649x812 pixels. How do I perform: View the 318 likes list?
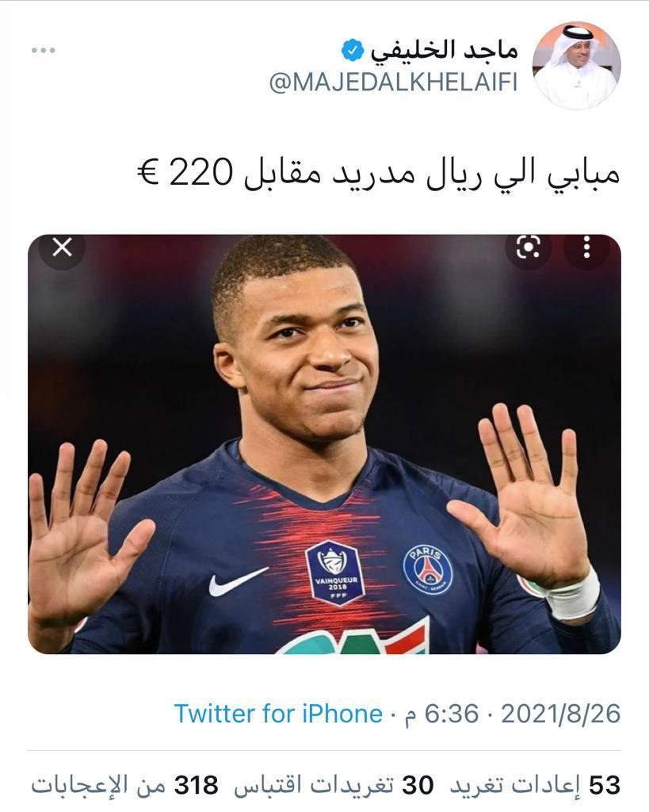click(x=124, y=786)
